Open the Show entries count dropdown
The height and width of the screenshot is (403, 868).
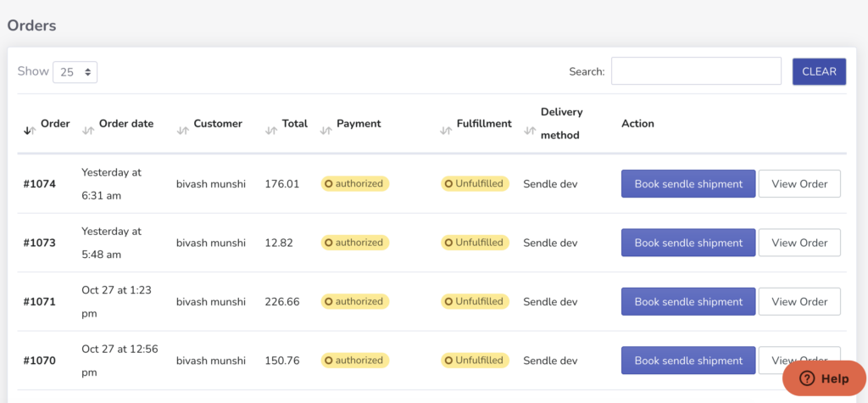75,72
